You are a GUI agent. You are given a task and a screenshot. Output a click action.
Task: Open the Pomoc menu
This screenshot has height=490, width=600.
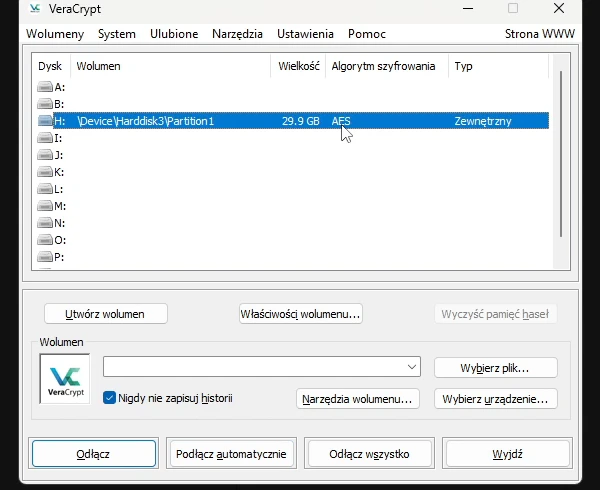(x=367, y=34)
